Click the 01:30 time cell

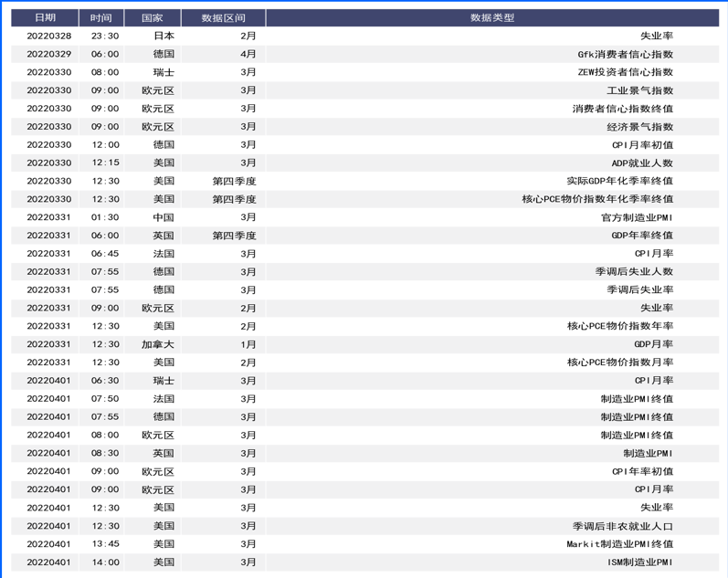tap(105, 216)
